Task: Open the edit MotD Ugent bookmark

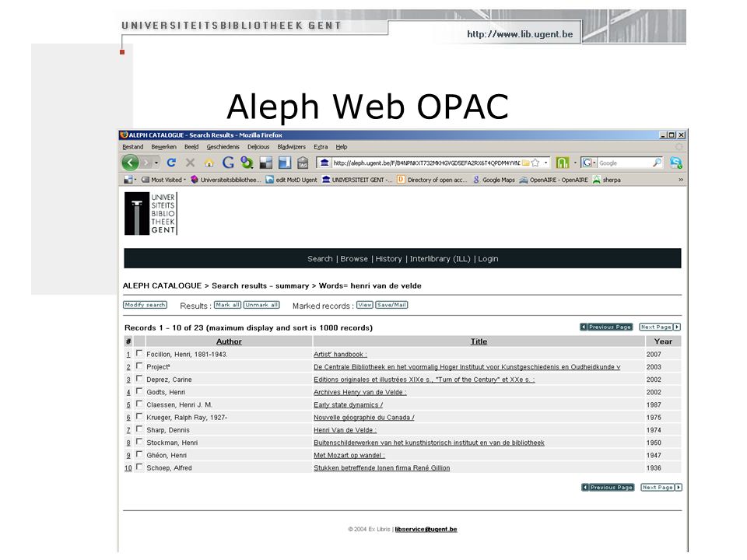Action: point(292,180)
